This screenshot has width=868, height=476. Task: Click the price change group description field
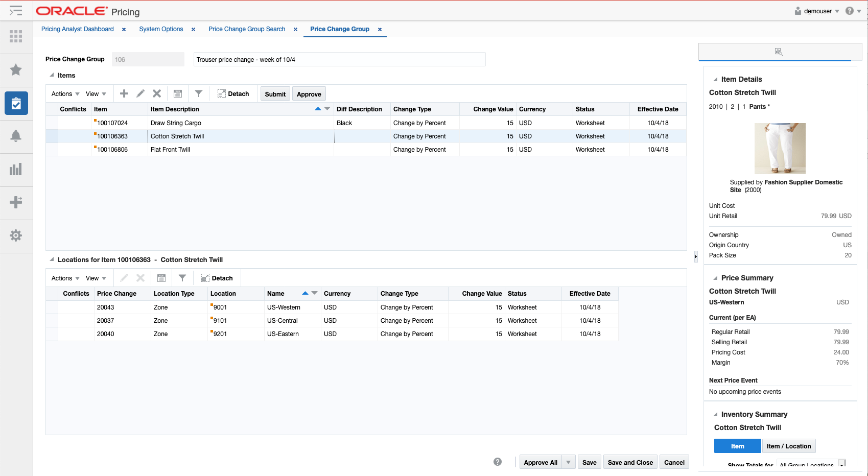(x=339, y=59)
